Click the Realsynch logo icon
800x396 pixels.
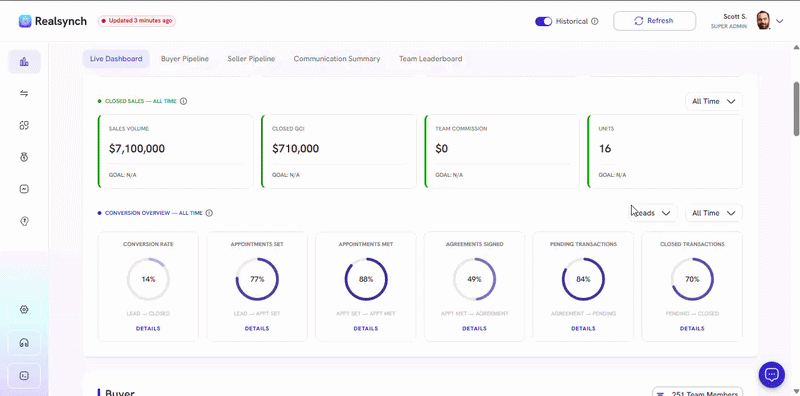pyautogui.click(x=24, y=21)
